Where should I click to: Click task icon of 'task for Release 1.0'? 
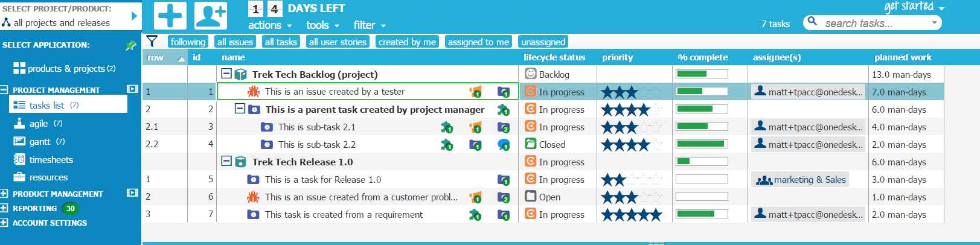pyautogui.click(x=254, y=180)
